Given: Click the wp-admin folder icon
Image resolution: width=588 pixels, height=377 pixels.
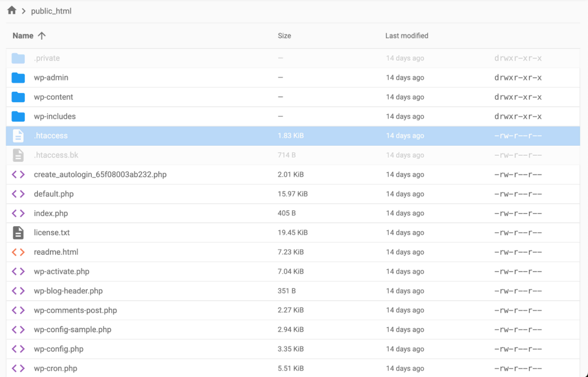Looking at the screenshot, I should tap(18, 77).
